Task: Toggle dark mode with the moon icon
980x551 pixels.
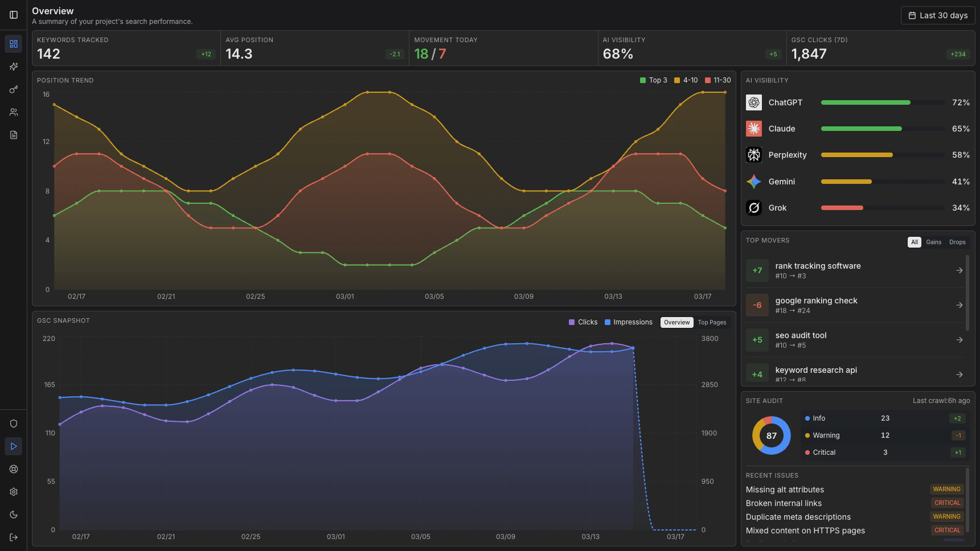Action: (x=14, y=514)
